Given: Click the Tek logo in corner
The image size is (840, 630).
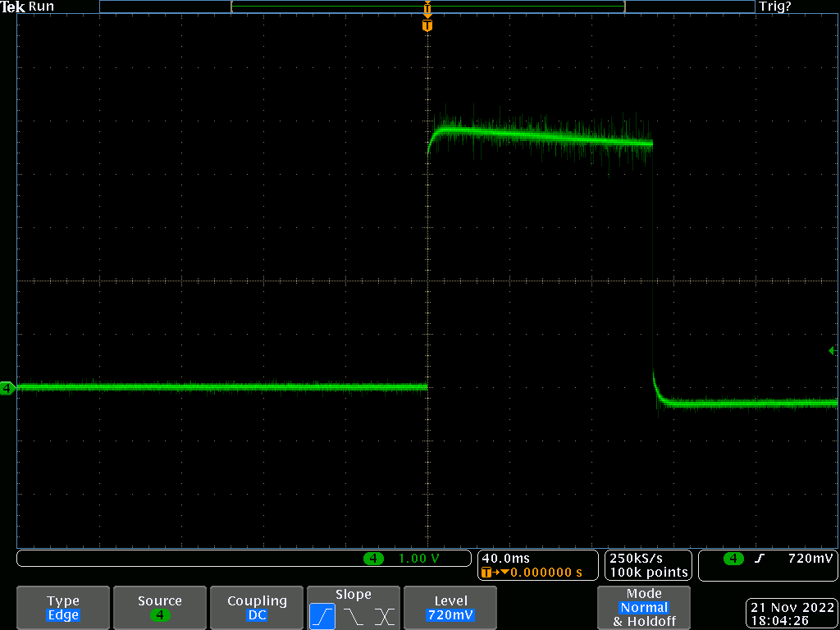Looking at the screenshot, I should click(13, 7).
